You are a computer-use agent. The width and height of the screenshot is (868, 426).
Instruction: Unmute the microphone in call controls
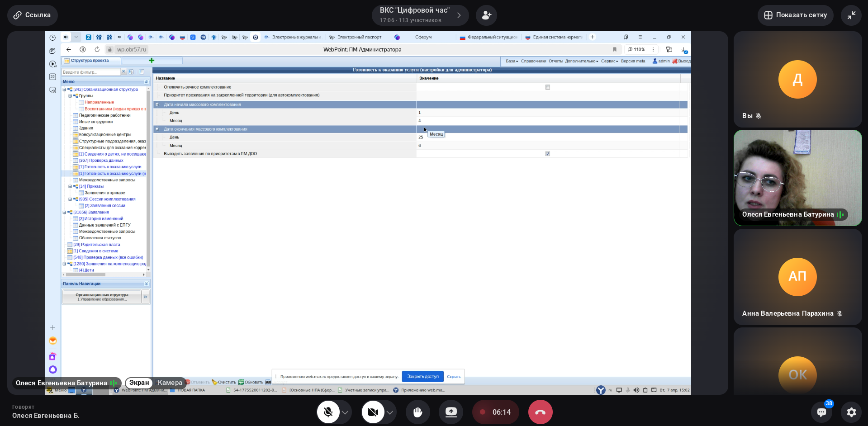328,412
